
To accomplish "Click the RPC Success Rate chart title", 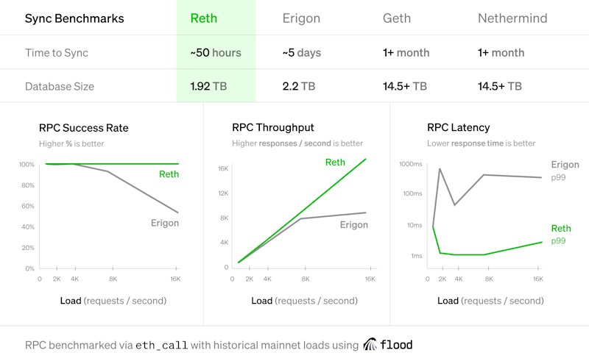I will click(84, 128).
